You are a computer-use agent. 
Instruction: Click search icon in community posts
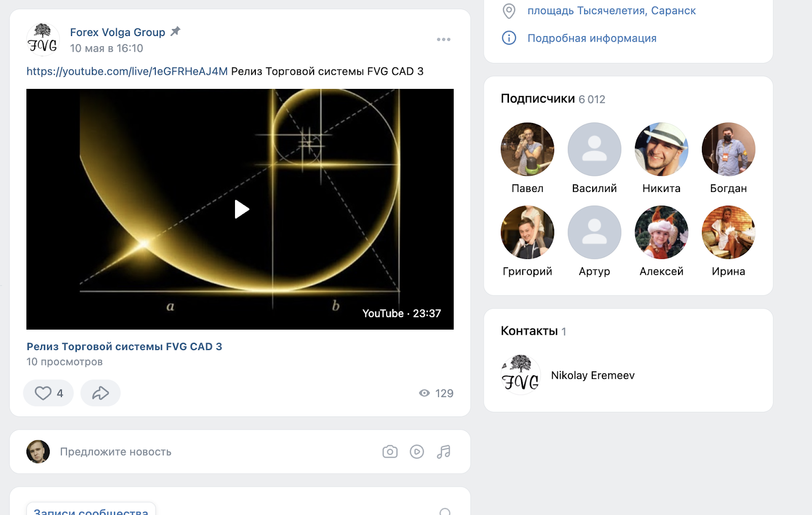click(445, 511)
